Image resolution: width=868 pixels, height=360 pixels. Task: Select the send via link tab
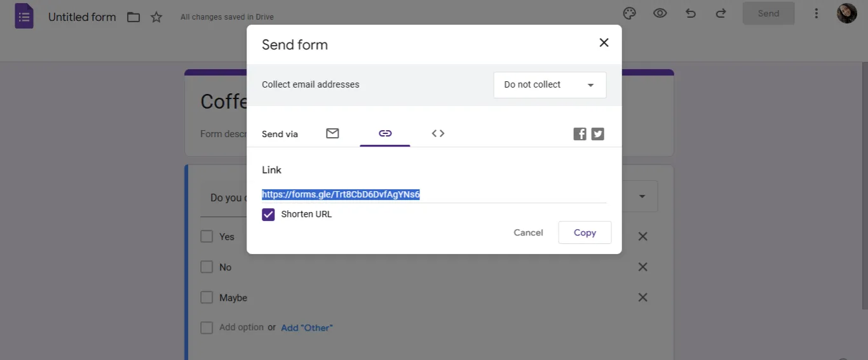(x=385, y=133)
